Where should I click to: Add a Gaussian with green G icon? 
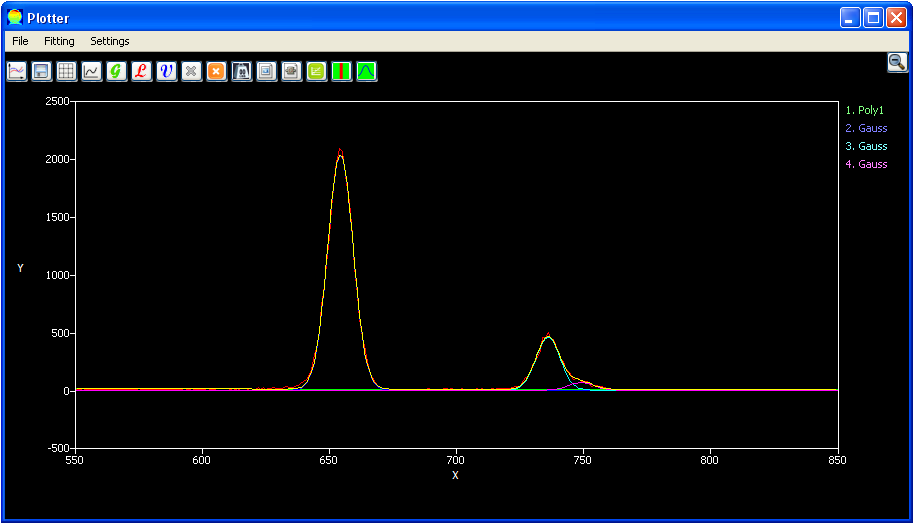pyautogui.click(x=117, y=71)
